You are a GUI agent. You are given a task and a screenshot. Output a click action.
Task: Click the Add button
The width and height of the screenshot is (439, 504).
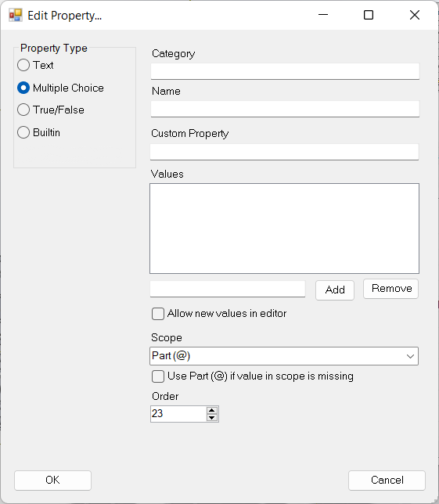point(335,290)
